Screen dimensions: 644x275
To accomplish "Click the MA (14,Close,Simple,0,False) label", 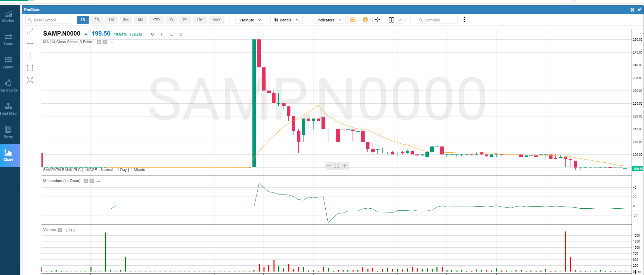I will click(68, 42).
